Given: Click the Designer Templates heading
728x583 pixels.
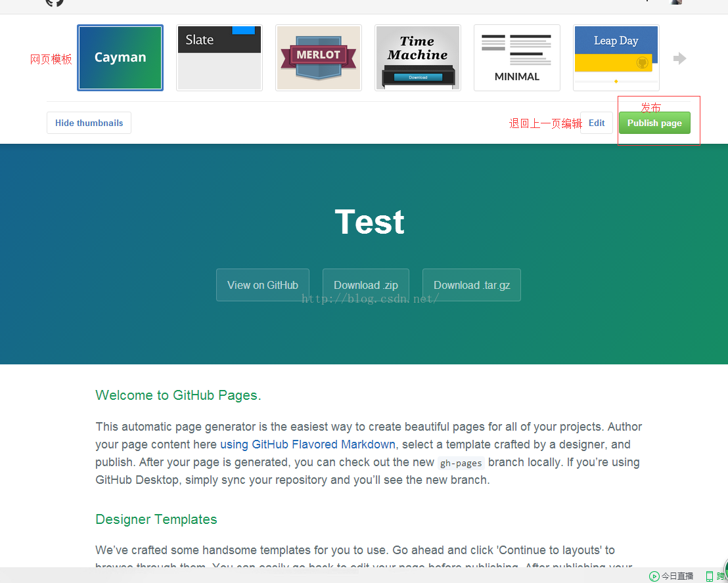Looking at the screenshot, I should [156, 519].
